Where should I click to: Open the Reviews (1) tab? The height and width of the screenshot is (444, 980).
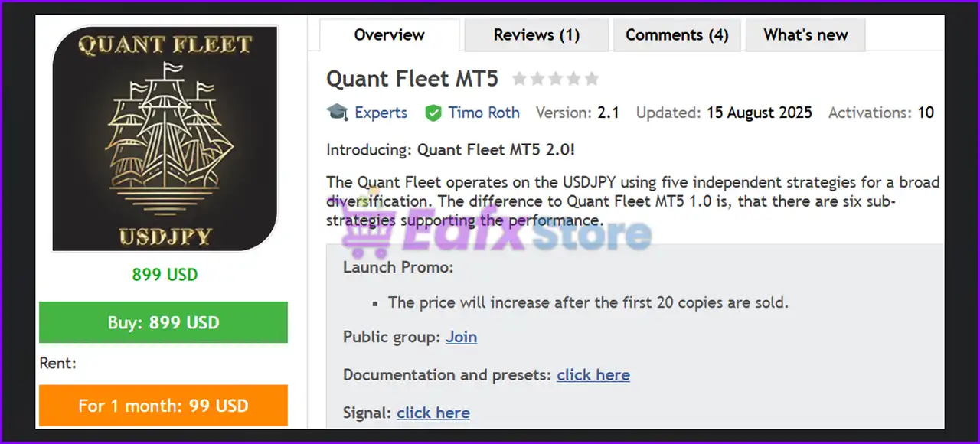536,35
